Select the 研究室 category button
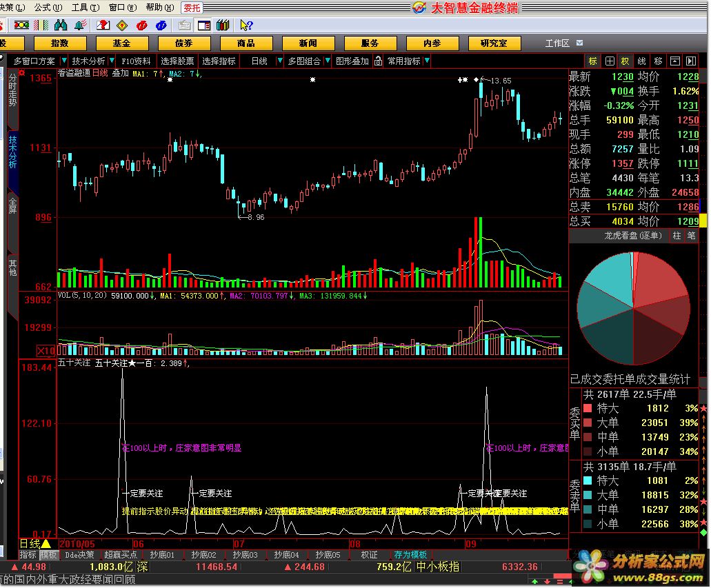The image size is (711, 588). (x=494, y=43)
